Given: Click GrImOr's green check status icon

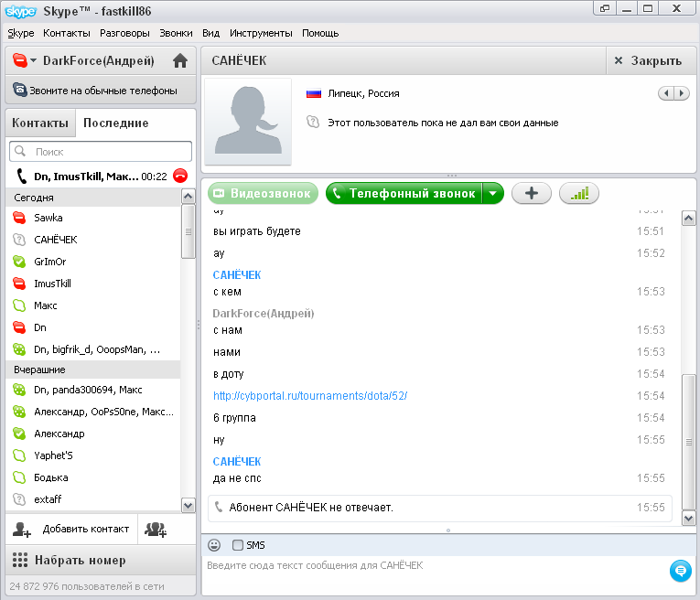Looking at the screenshot, I should (x=19, y=262).
